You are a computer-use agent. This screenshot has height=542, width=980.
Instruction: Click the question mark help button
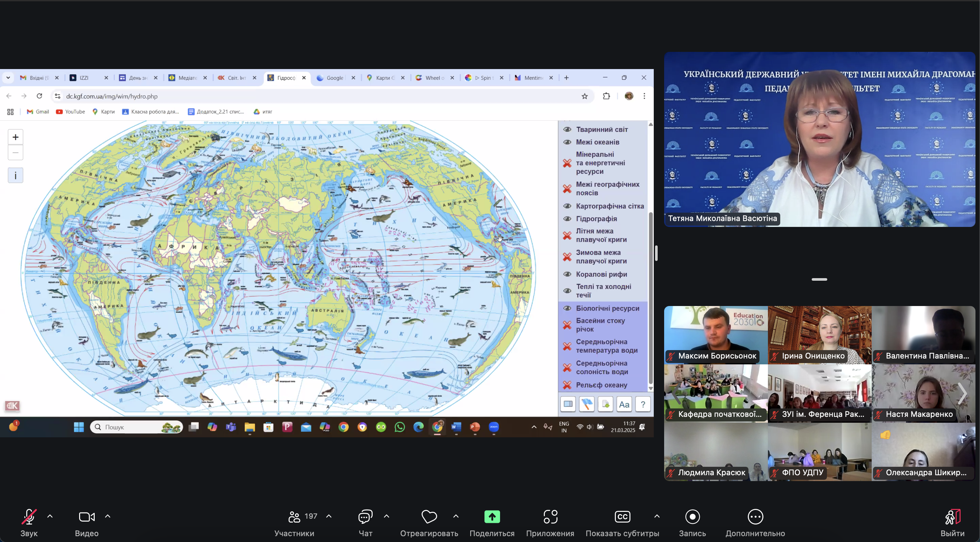click(642, 404)
